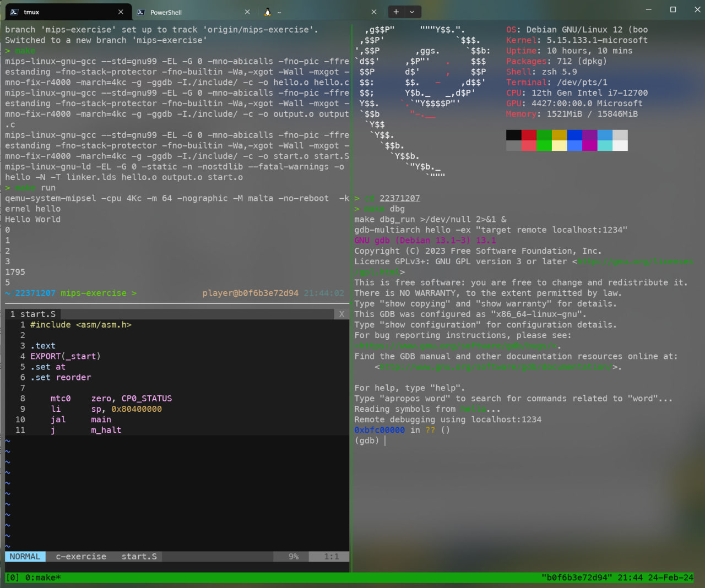Click the jal main instruction
705x588 pixels.
[81, 420]
